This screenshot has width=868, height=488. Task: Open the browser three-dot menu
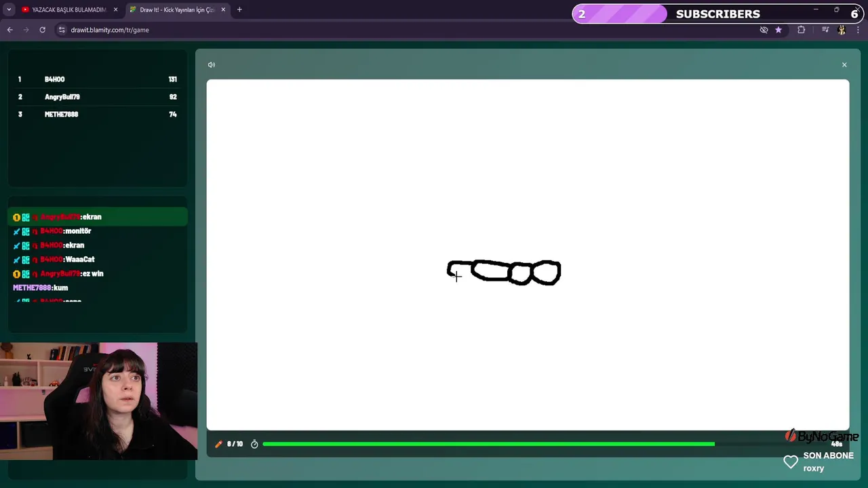(858, 30)
